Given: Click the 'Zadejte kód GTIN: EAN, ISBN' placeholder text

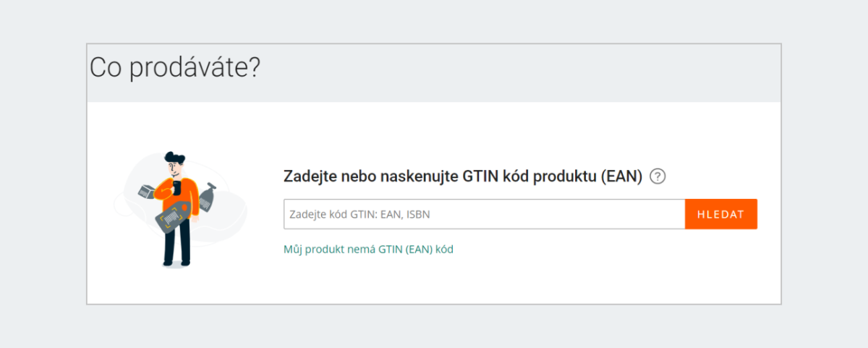Looking at the screenshot, I should tap(354, 215).
